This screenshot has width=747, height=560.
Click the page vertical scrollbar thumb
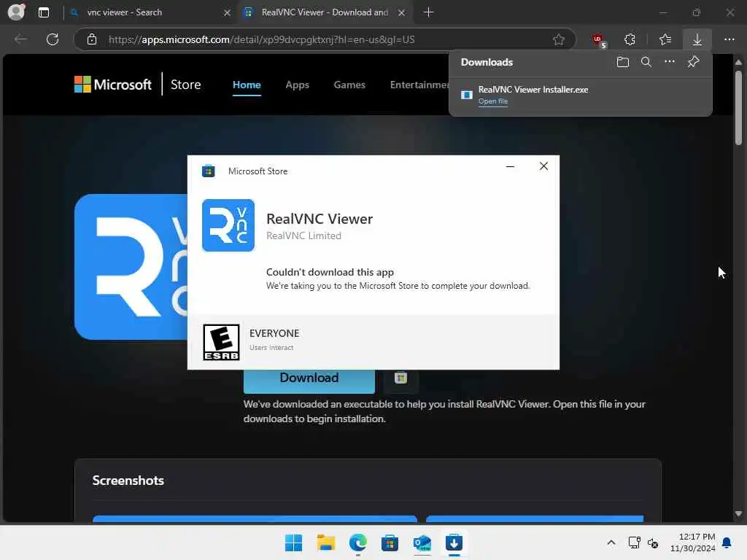(x=738, y=108)
